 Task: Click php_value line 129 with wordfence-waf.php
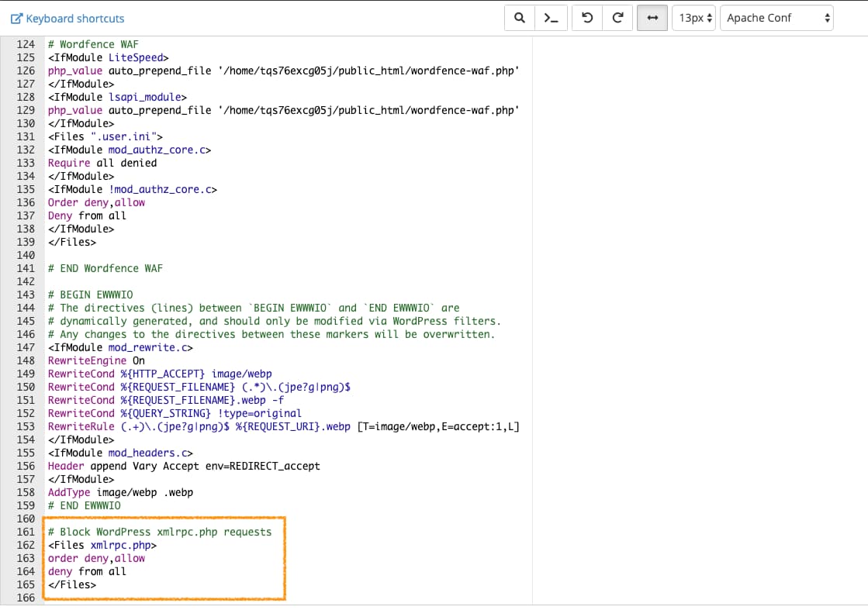coord(283,110)
